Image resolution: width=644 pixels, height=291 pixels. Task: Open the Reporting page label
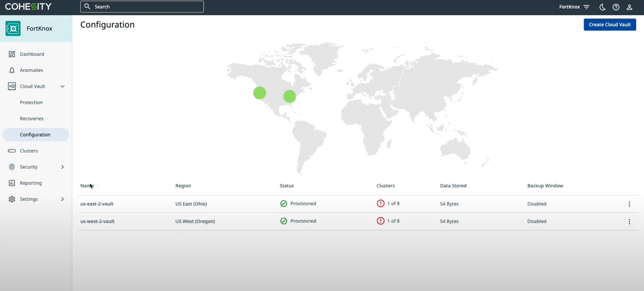coord(31,183)
